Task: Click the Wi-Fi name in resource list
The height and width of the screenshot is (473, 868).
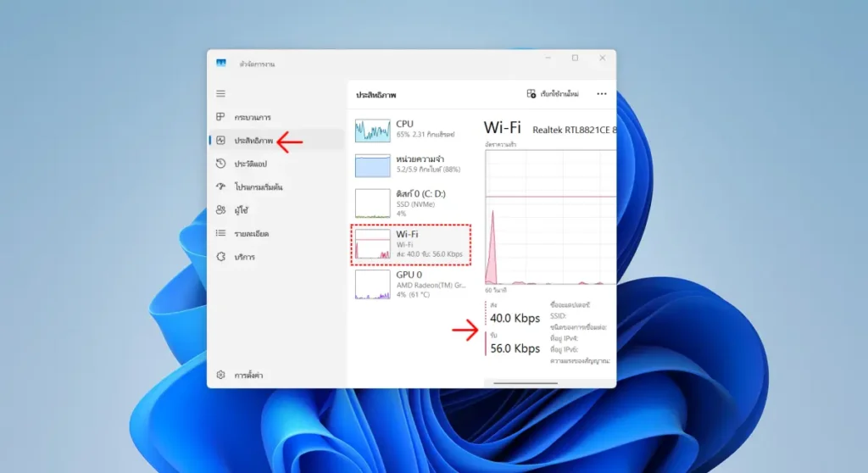Action: pyautogui.click(x=407, y=234)
